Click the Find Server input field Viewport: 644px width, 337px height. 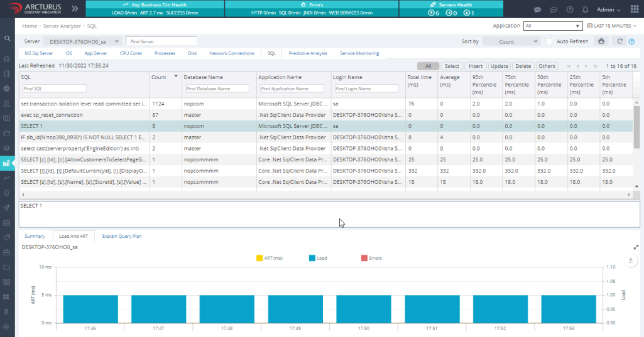point(161,41)
